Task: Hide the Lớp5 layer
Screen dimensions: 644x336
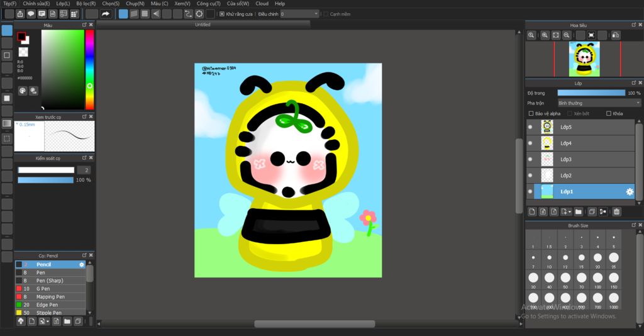Action: tap(530, 127)
